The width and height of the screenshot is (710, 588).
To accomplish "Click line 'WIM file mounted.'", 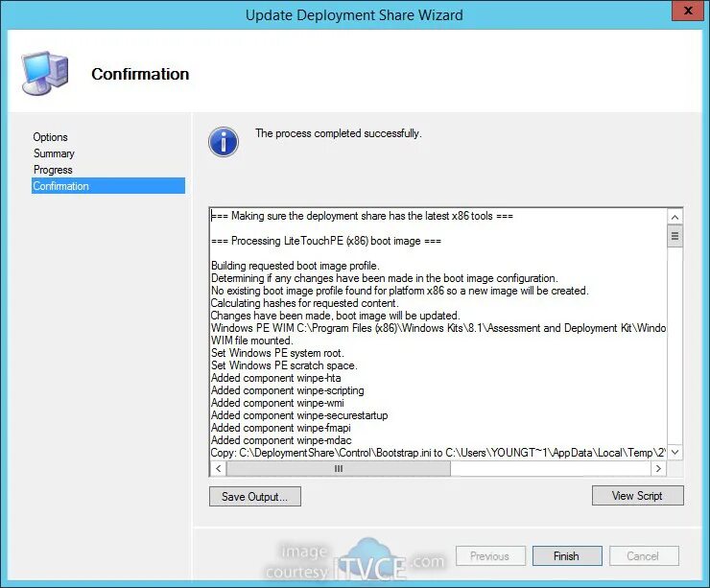I will click(x=251, y=341).
